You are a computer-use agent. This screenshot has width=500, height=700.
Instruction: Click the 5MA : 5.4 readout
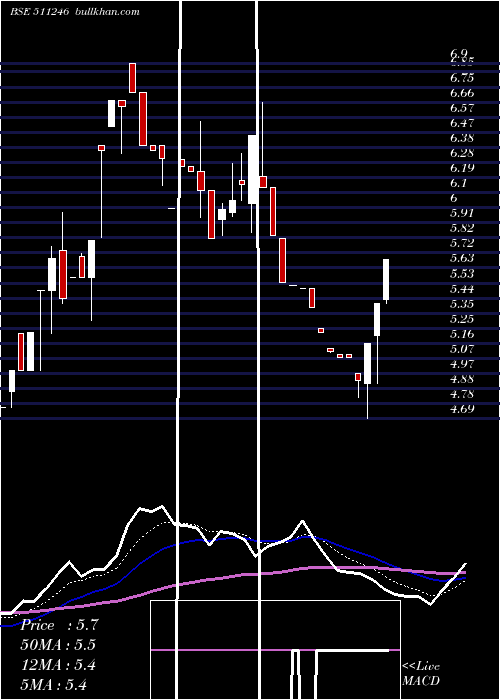pyautogui.click(x=54, y=685)
